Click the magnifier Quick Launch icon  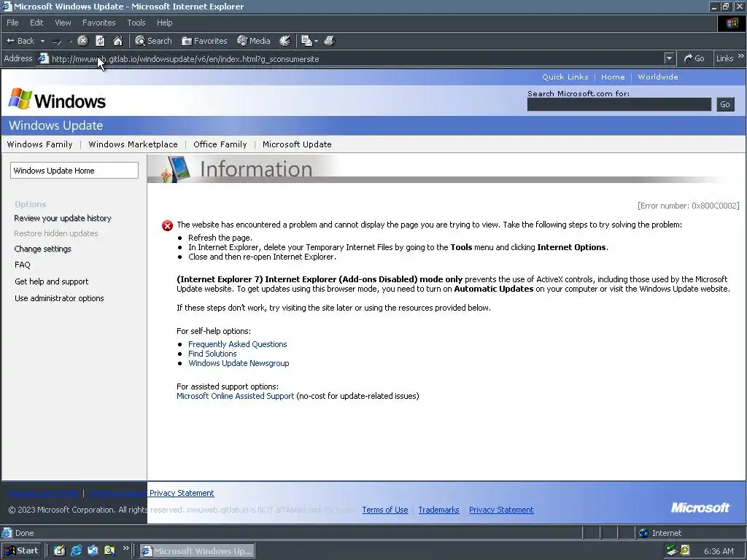click(109, 551)
